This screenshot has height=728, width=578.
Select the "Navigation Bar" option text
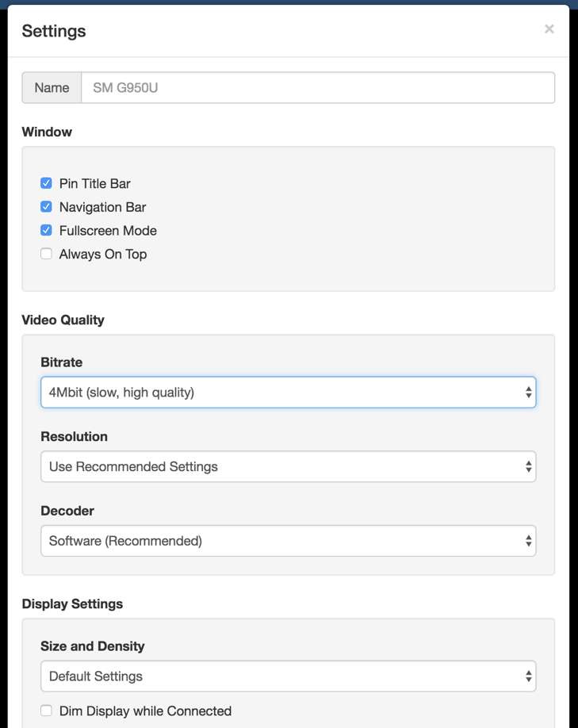tap(102, 207)
